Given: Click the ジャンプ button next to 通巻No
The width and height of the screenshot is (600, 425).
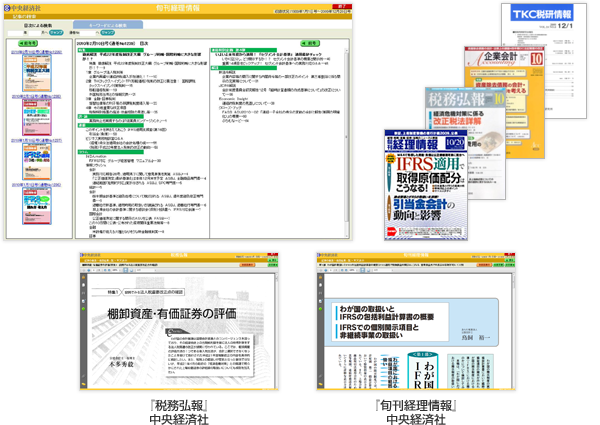Looking at the screenshot, I should (x=108, y=33).
